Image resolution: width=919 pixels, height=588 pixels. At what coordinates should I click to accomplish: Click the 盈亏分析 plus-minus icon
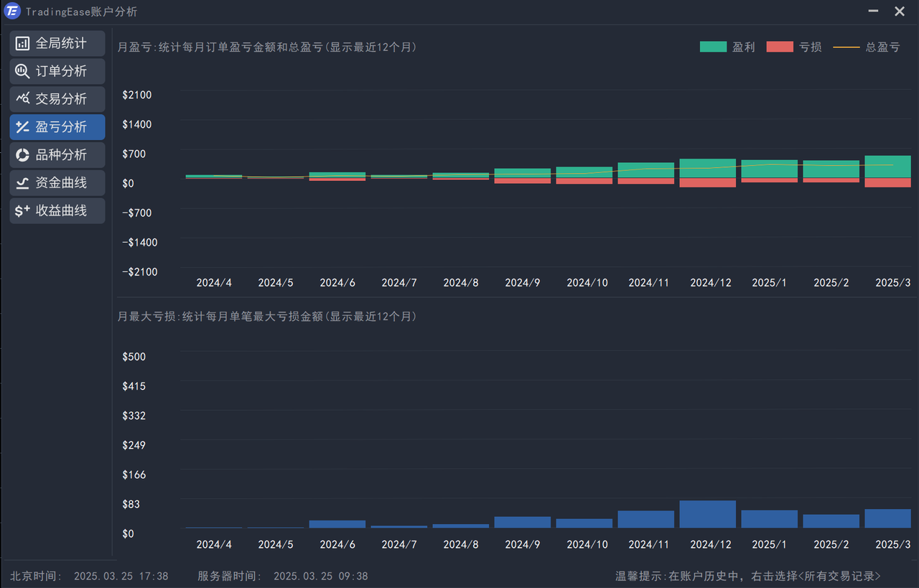[23, 127]
